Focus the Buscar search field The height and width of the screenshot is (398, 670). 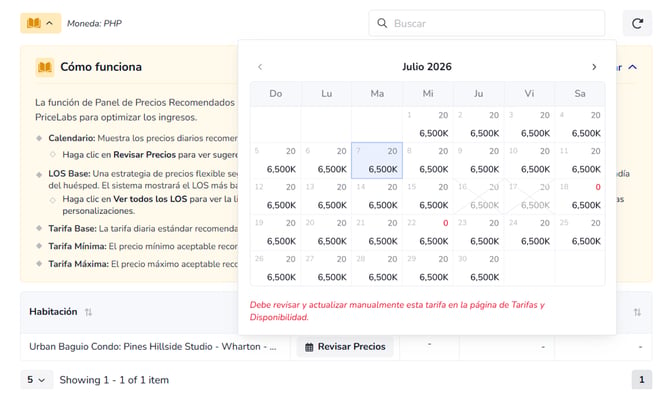click(x=487, y=24)
